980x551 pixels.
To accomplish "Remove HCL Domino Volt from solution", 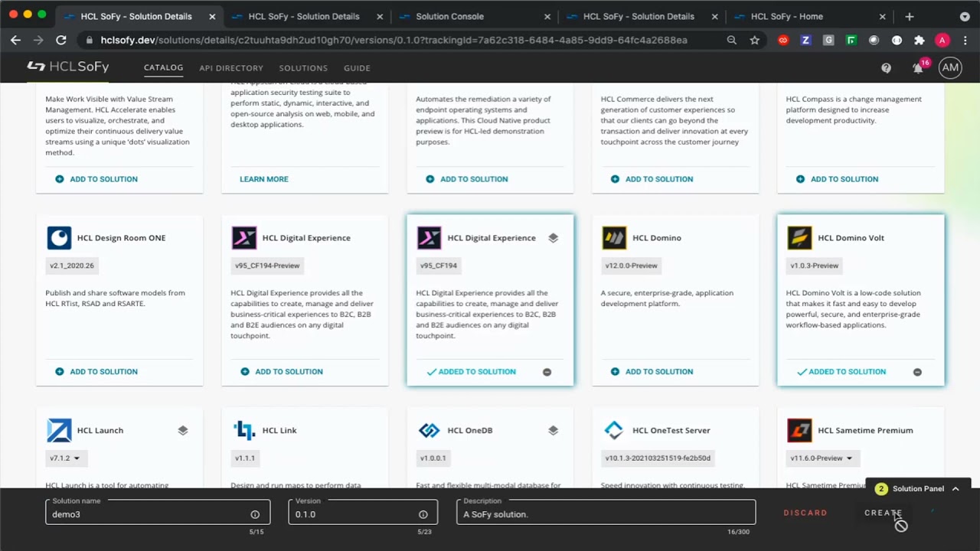I will point(917,372).
